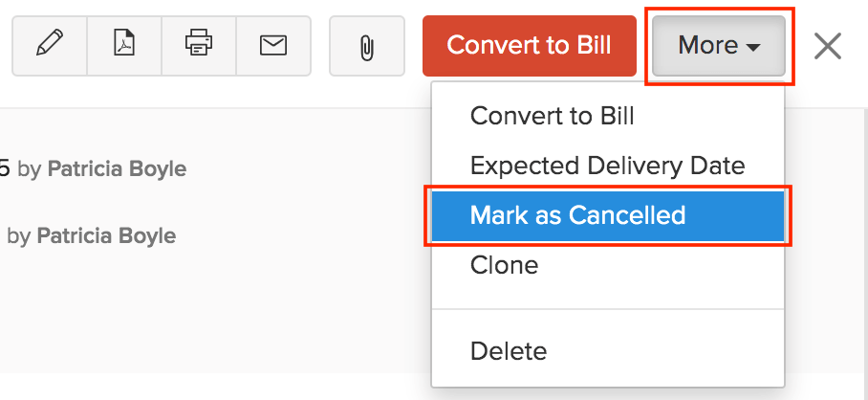The image size is (868, 400).
Task: Choose Mark as Cancelled option
Action: click(577, 215)
